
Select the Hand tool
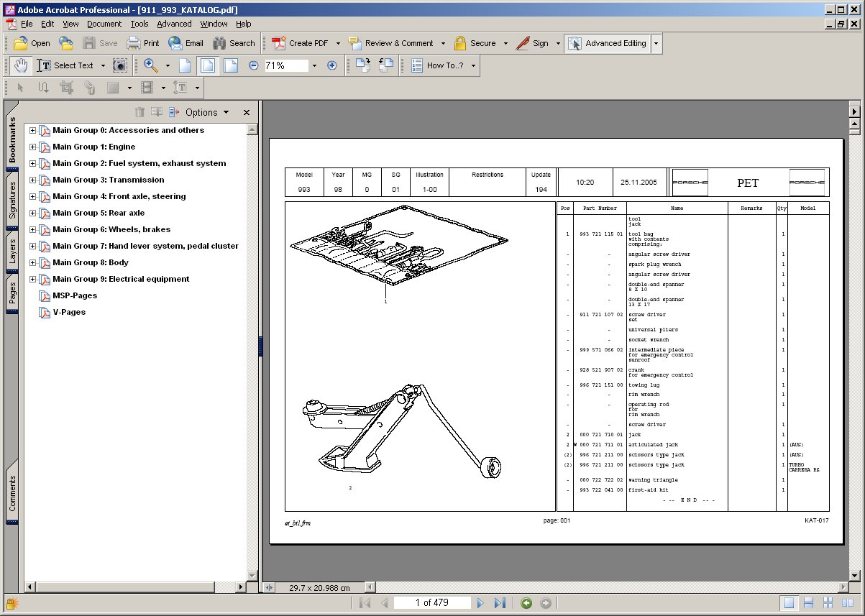click(x=21, y=65)
